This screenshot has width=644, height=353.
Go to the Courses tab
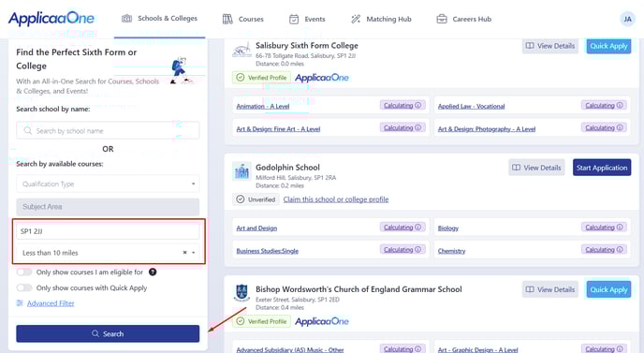pyautogui.click(x=242, y=19)
